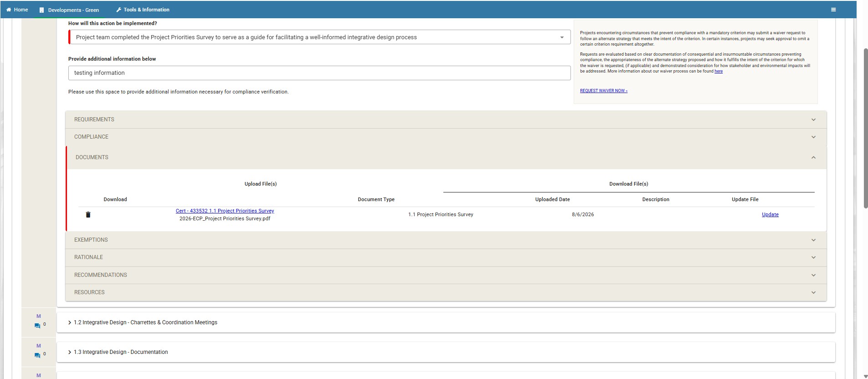Click the 1.1 Project Priorities Survey document type cell

point(441,214)
